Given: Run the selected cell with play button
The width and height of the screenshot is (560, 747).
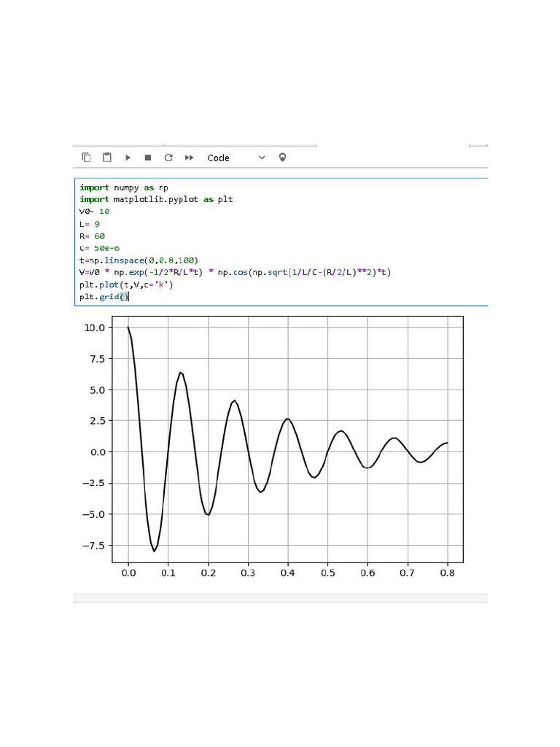Looking at the screenshot, I should coord(128,158).
